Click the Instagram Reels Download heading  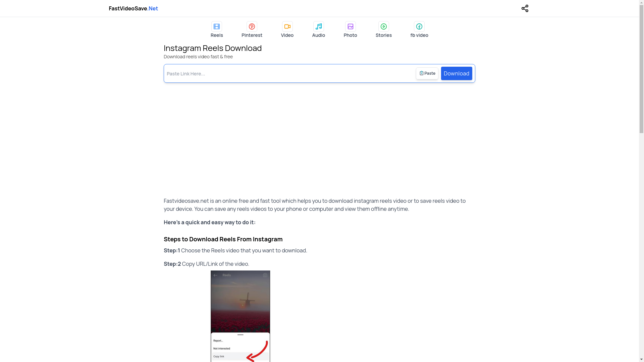click(213, 48)
